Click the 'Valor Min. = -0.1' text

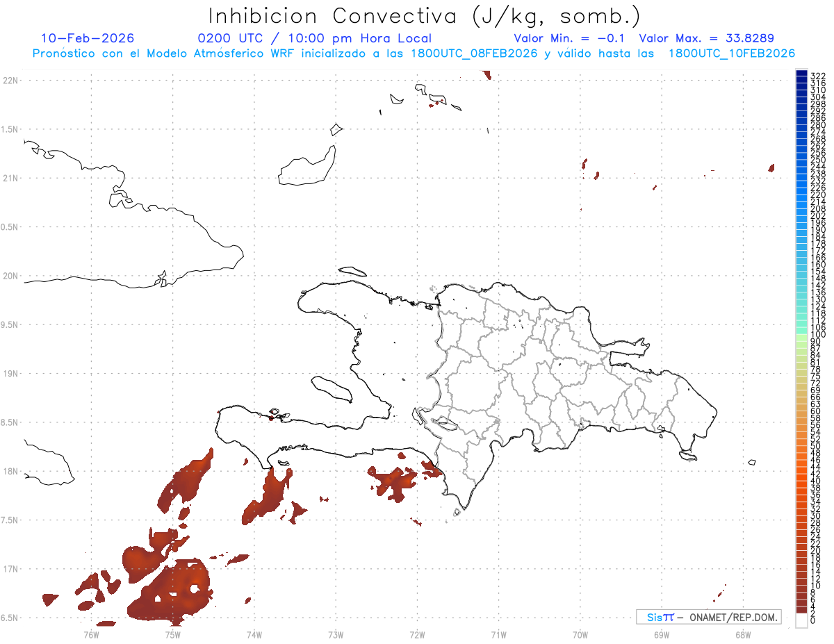[570, 38]
